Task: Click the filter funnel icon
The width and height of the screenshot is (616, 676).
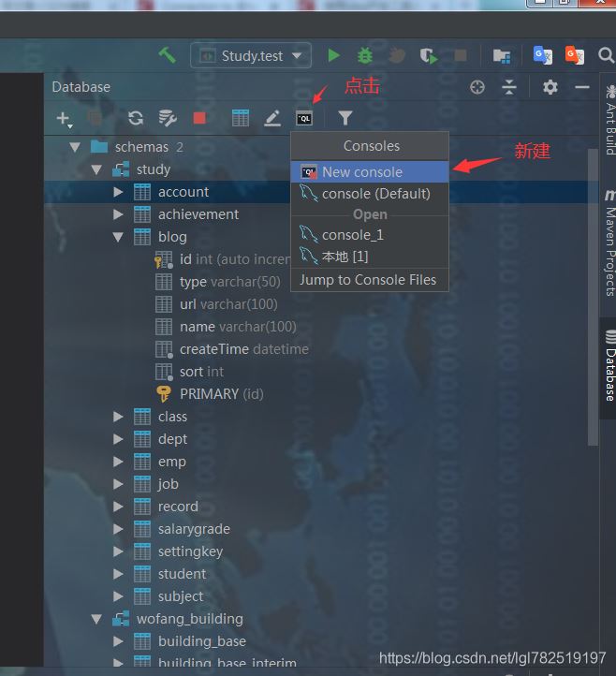Action: [x=345, y=118]
